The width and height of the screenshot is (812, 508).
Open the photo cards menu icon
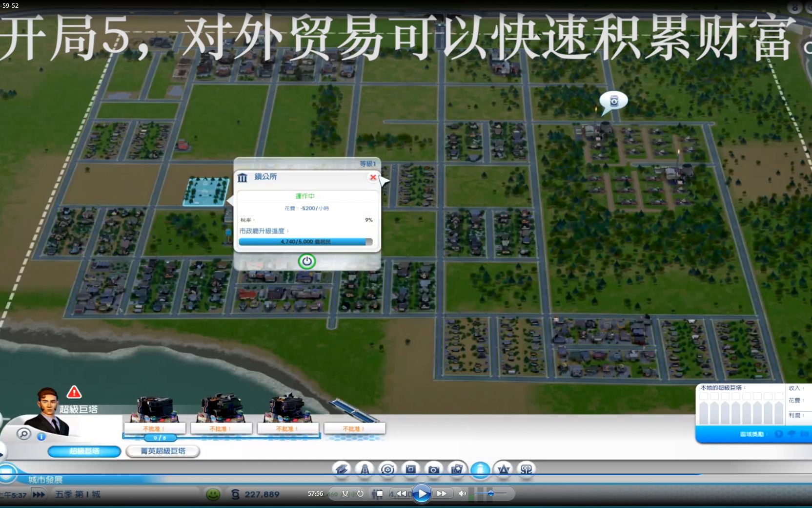pyautogui.click(x=457, y=469)
